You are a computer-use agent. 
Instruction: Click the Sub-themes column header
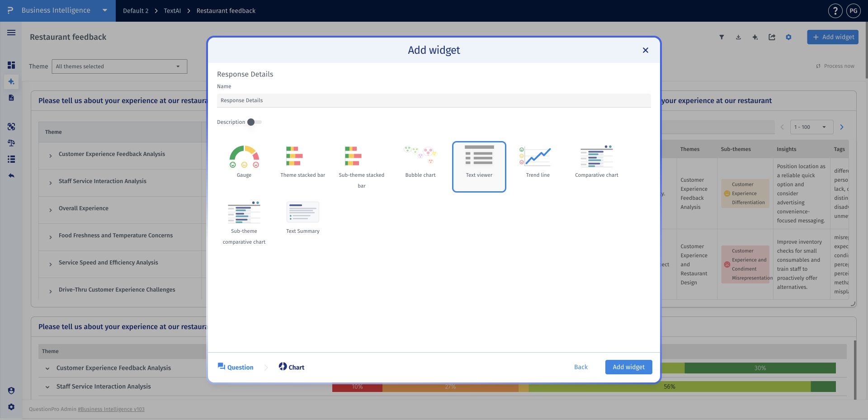click(736, 149)
